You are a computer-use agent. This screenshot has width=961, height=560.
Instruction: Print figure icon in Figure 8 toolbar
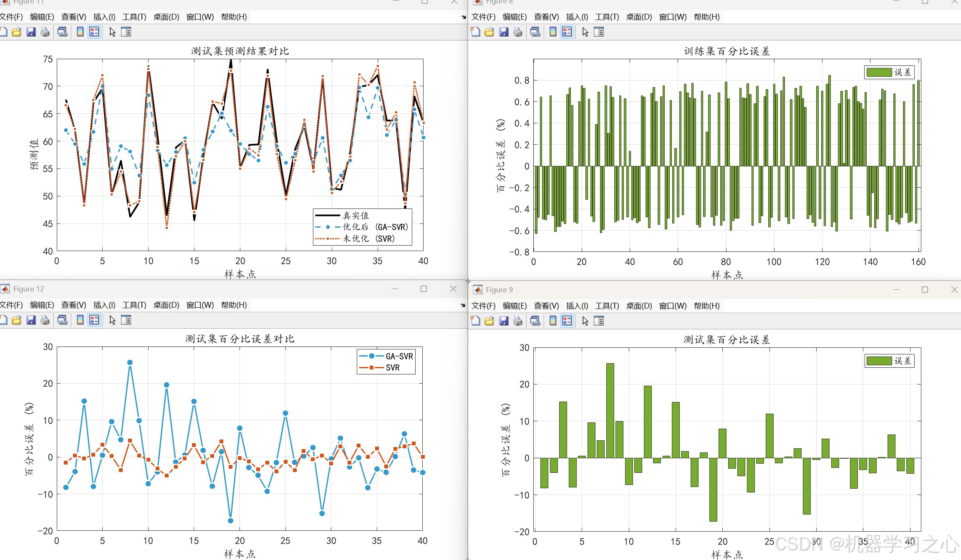coord(518,32)
